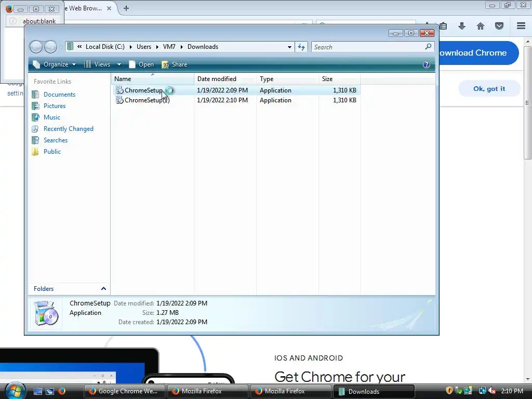Image resolution: width=532 pixels, height=399 pixels.
Task: Switch to Downloads taskbar button
Action: [374, 391]
